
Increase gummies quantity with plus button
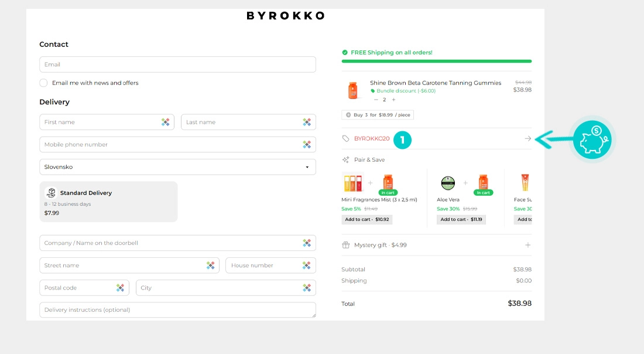pos(393,100)
